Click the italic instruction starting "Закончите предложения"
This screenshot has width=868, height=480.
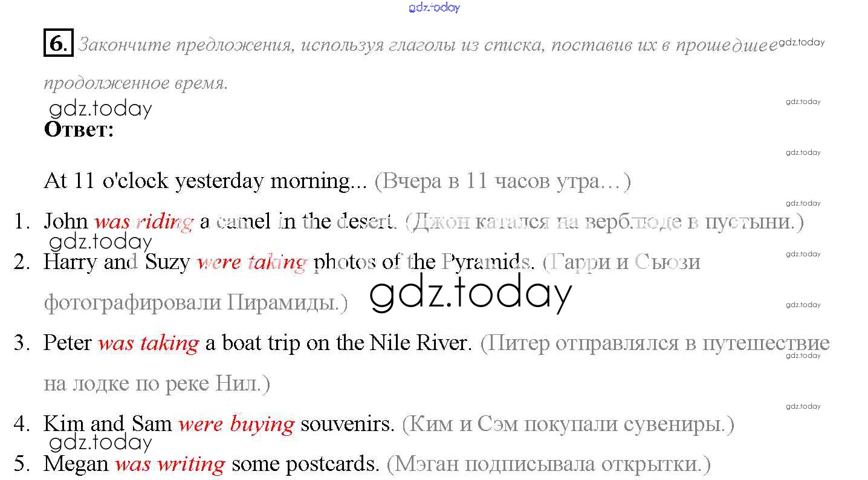pyautogui.click(x=427, y=45)
